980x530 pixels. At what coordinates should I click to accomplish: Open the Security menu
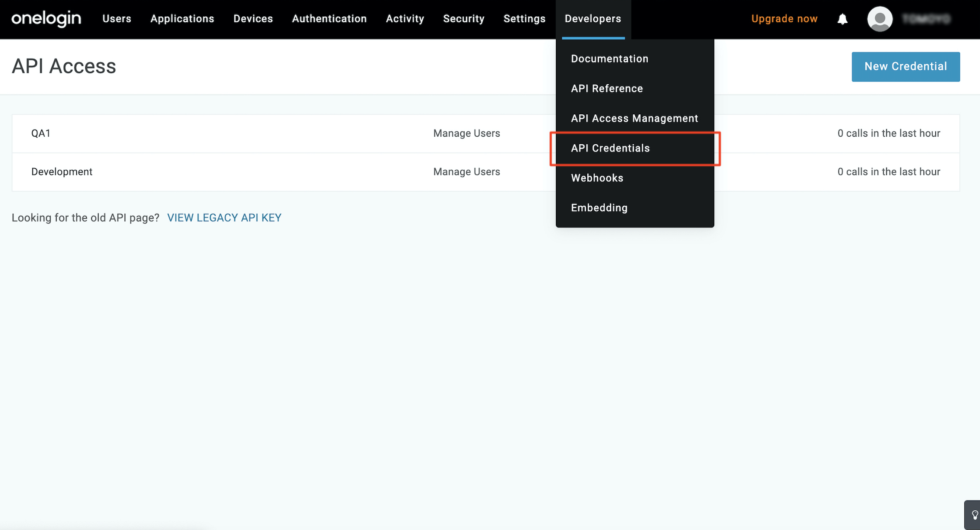coord(464,19)
